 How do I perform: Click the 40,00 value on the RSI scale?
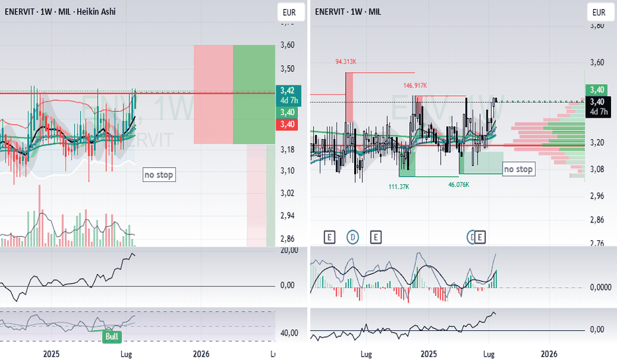289,333
